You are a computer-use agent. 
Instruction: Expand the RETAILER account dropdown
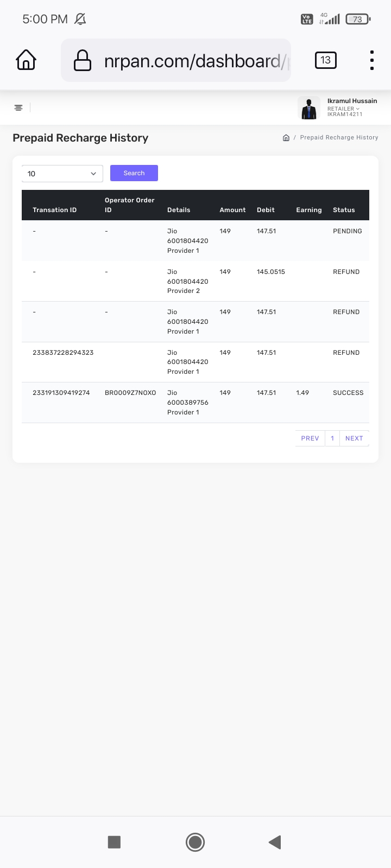(x=343, y=108)
